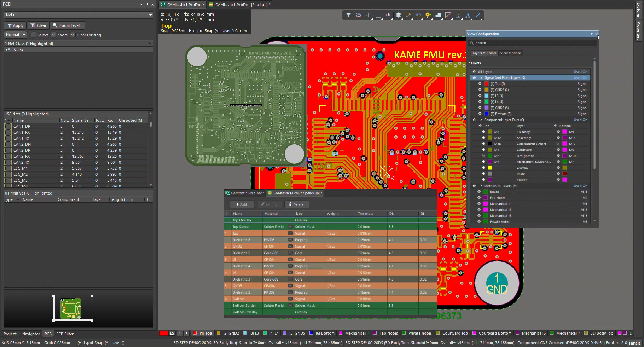Select the [2] GND2 layer tab at bottom
The image size is (644, 347).
228,333
